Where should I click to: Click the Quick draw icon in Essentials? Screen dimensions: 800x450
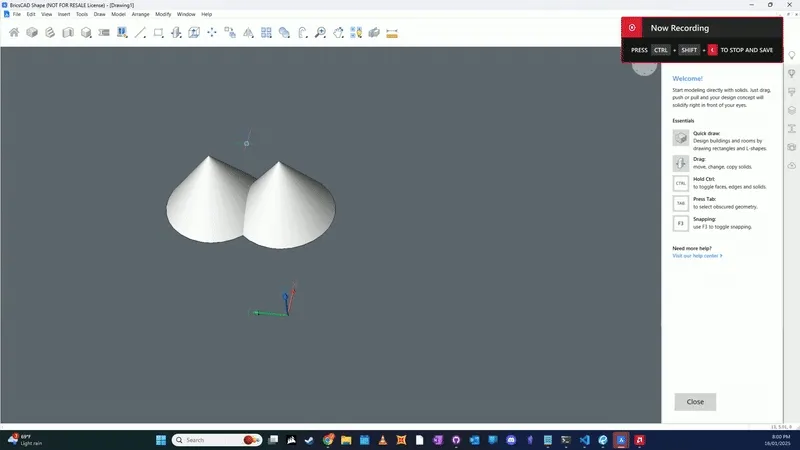pyautogui.click(x=681, y=138)
